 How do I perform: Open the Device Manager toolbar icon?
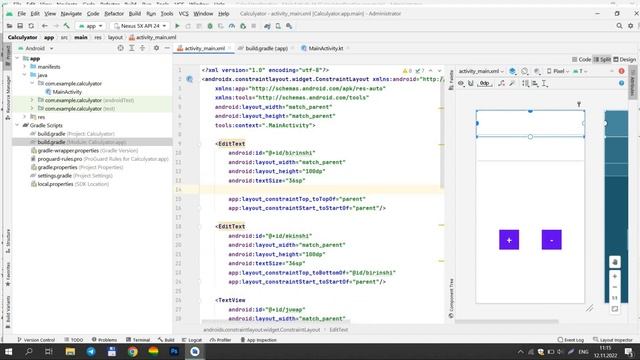[x=278, y=26]
